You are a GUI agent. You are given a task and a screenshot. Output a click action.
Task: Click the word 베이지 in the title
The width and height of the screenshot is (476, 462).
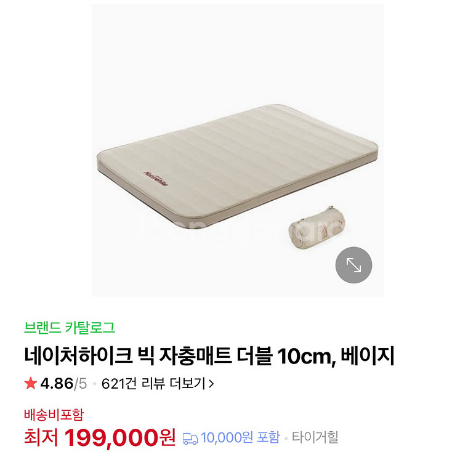click(x=368, y=355)
